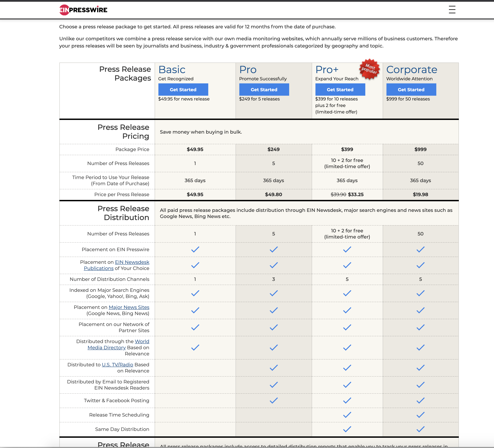This screenshot has width=494, height=448.
Task: Open the U.S. TV/Radio link
Action: [117, 365]
